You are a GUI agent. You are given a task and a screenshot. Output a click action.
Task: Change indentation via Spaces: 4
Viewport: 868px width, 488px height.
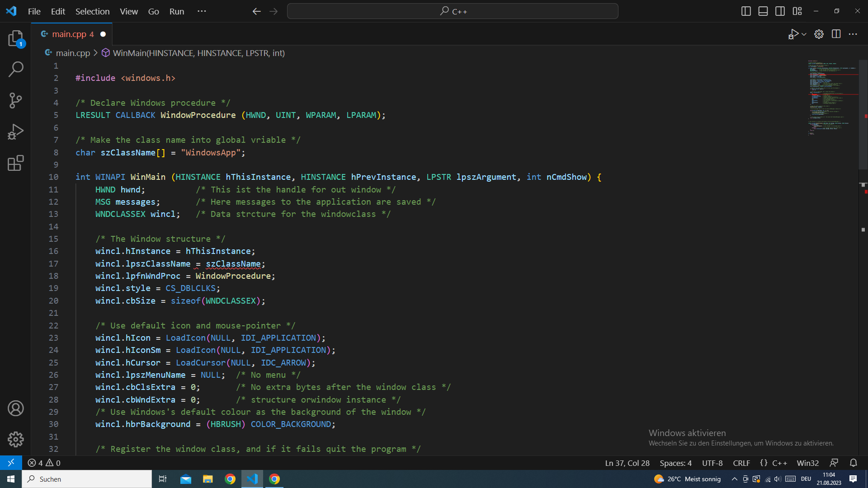[x=675, y=463]
